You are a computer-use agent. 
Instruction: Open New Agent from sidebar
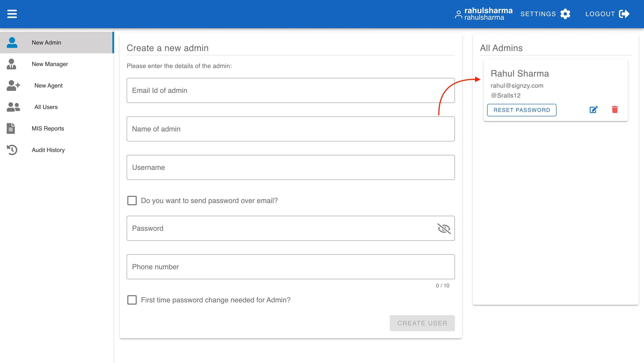pos(57,85)
